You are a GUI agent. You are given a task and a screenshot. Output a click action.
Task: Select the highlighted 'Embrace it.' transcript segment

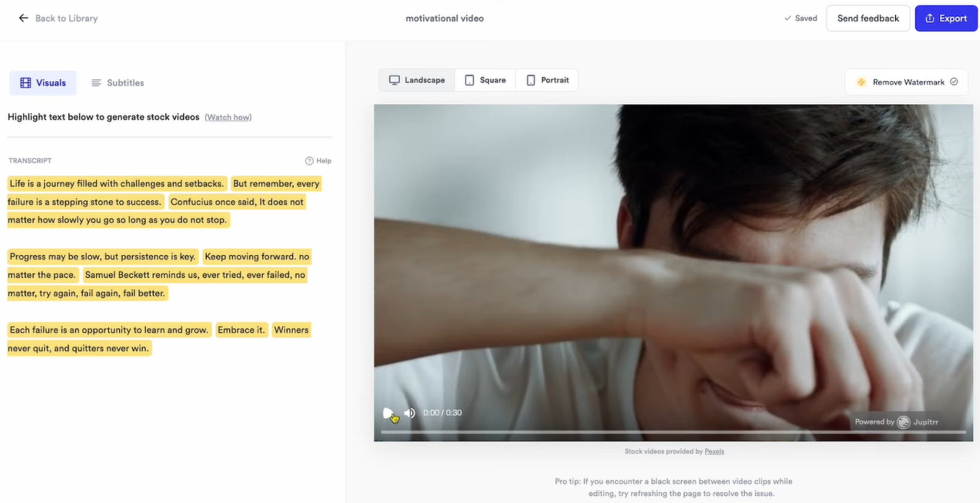pos(241,330)
